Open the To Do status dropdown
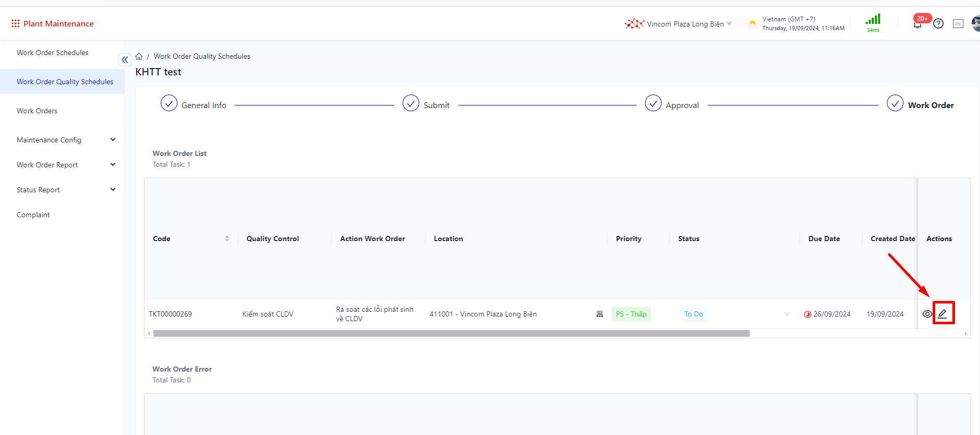Image resolution: width=980 pixels, height=435 pixels. click(x=786, y=314)
